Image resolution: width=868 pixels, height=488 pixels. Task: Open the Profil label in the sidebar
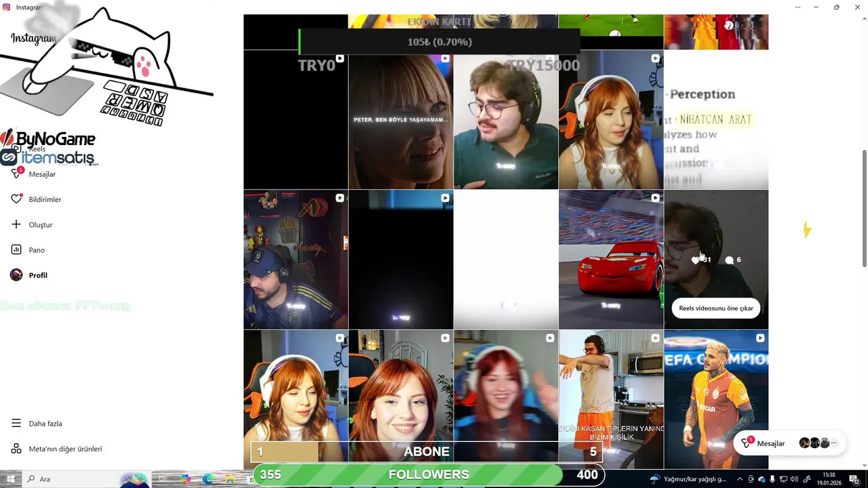38,275
